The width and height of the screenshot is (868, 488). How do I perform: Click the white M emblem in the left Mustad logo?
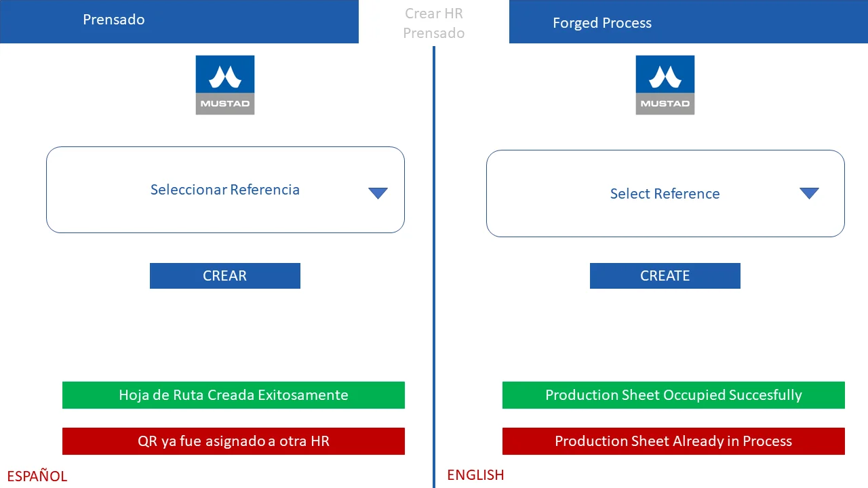[225, 77]
